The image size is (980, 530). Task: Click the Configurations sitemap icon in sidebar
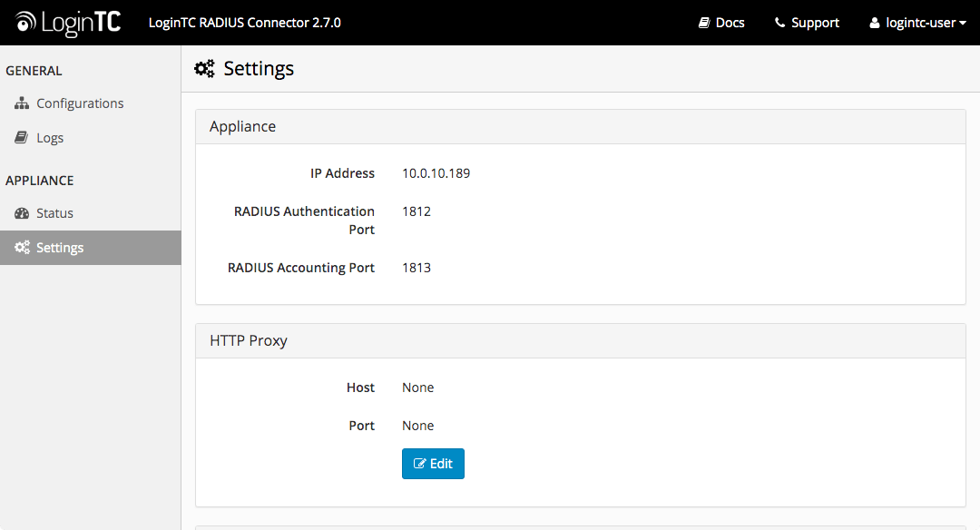[x=21, y=103]
